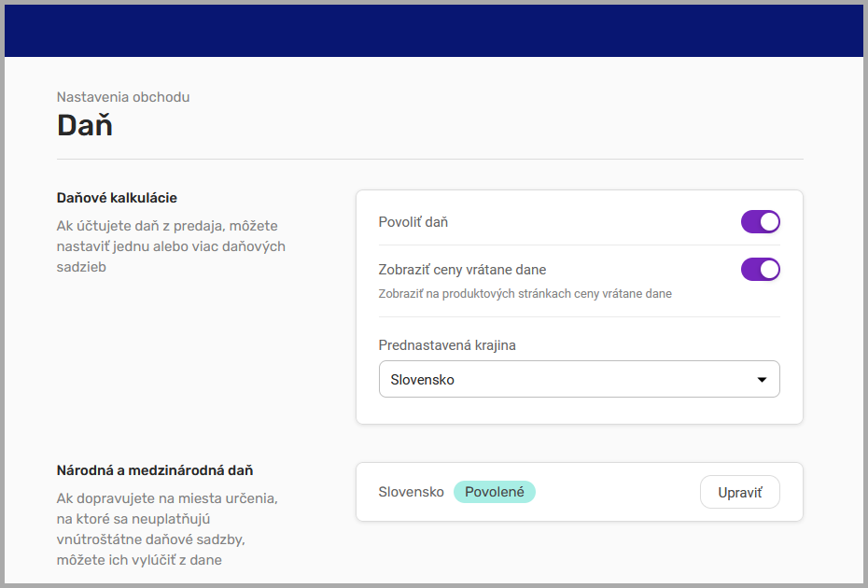Click the Prednastavená krajina field label
Screen dimensions: 868x588
click(447, 345)
